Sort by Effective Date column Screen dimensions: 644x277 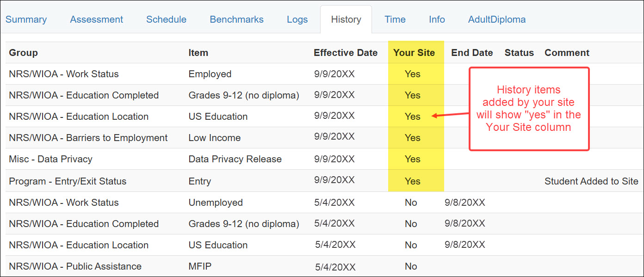tap(346, 52)
